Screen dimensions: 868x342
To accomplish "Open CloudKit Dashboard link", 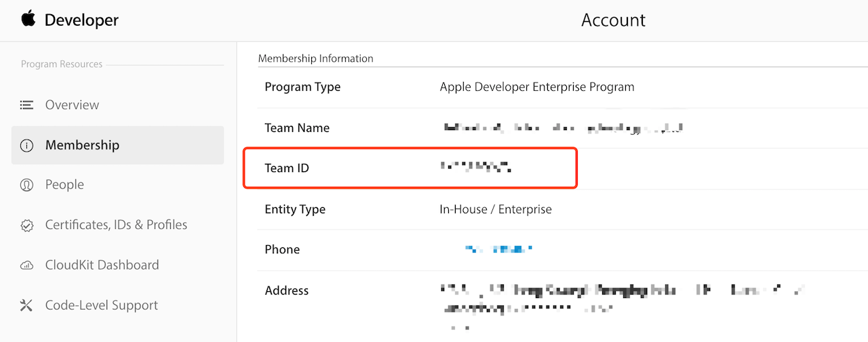I will pyautogui.click(x=102, y=265).
